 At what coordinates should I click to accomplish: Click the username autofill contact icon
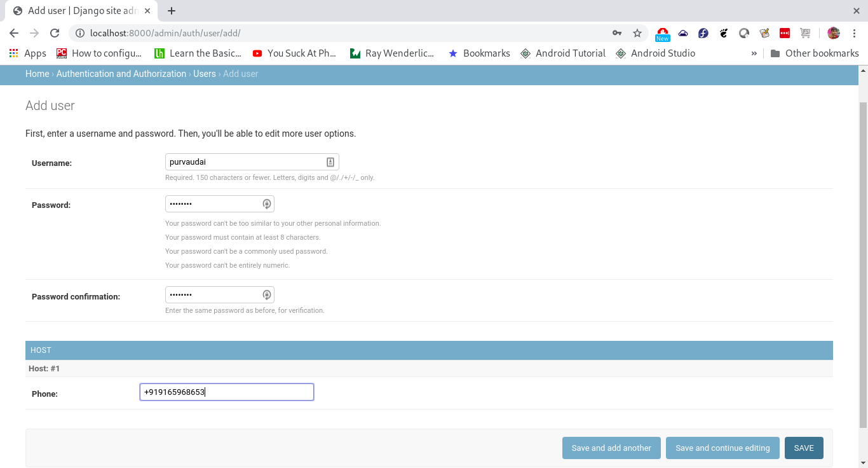[330, 162]
